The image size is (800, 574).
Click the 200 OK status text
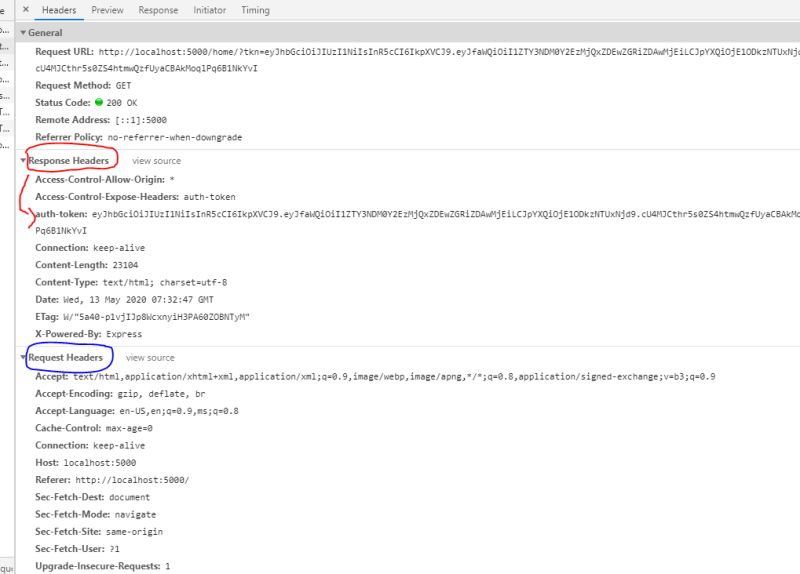[x=122, y=103]
